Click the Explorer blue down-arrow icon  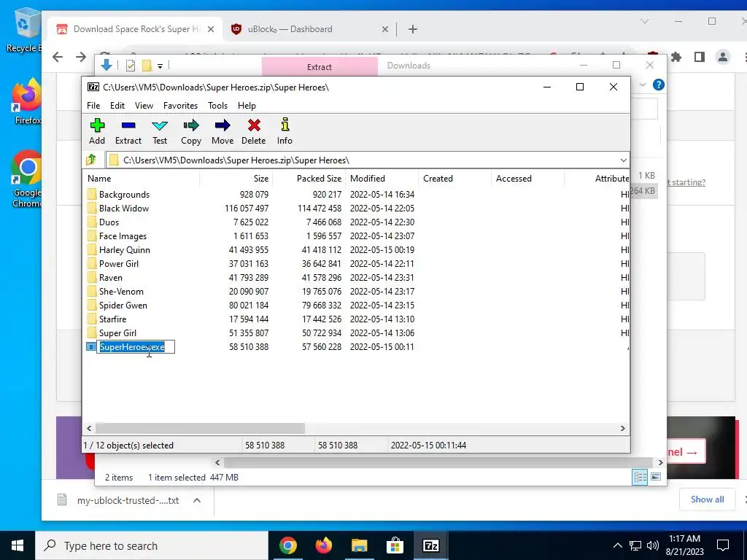[107, 65]
